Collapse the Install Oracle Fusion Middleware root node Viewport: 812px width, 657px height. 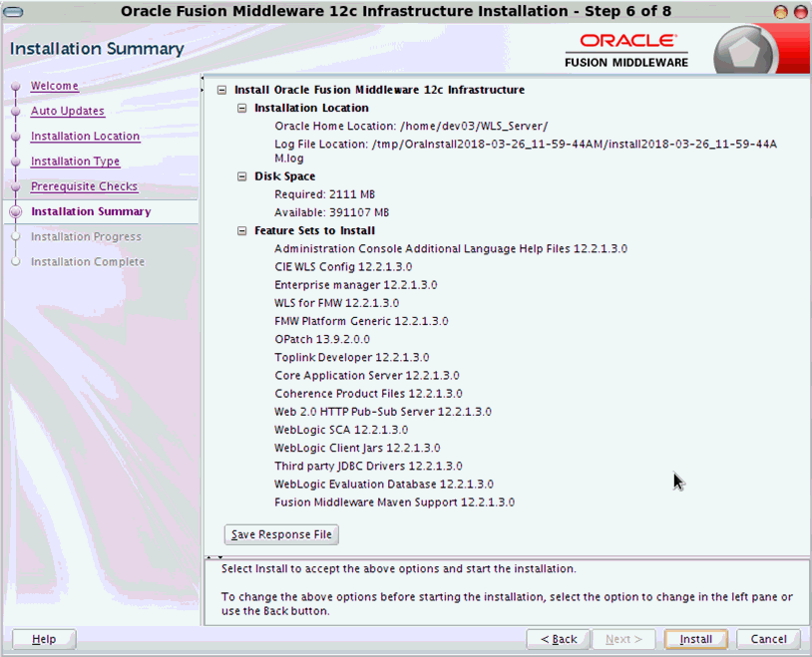point(221,90)
